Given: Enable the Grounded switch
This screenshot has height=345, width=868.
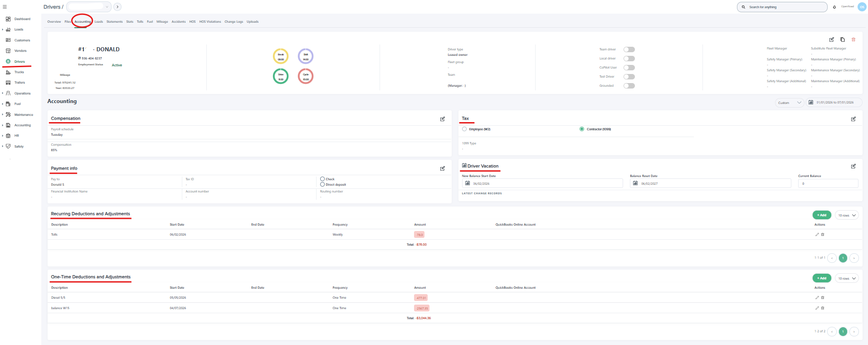Looking at the screenshot, I should tap(629, 86).
